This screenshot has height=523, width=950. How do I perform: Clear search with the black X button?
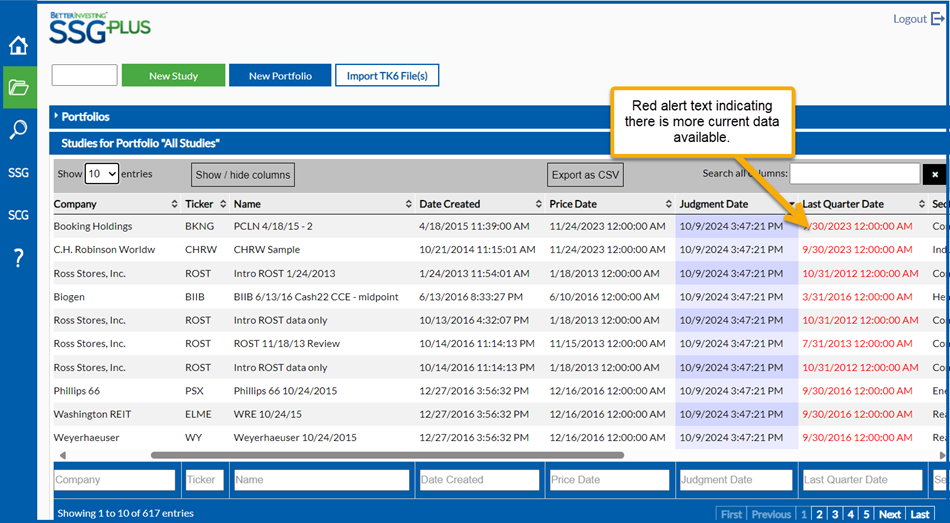coord(935,175)
